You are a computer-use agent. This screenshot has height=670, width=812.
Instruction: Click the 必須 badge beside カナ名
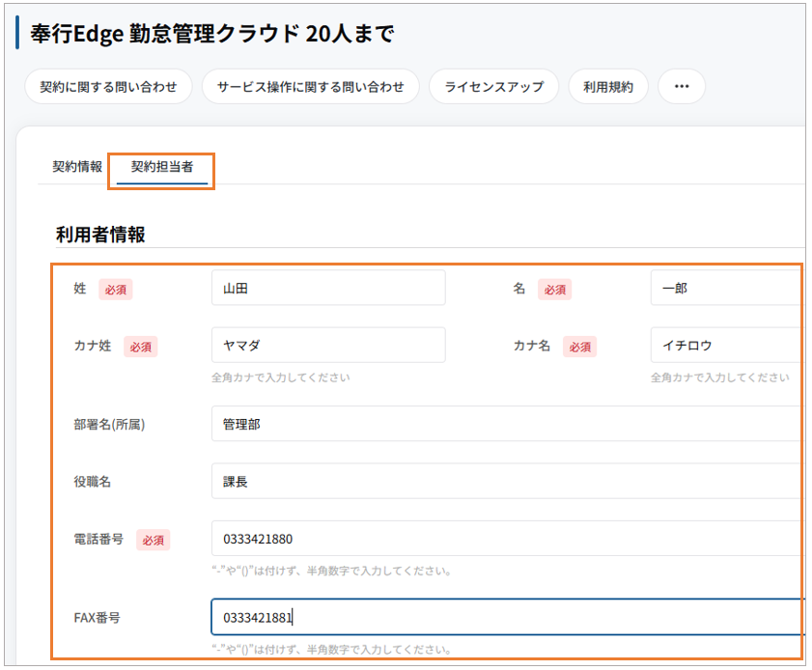pos(580,347)
